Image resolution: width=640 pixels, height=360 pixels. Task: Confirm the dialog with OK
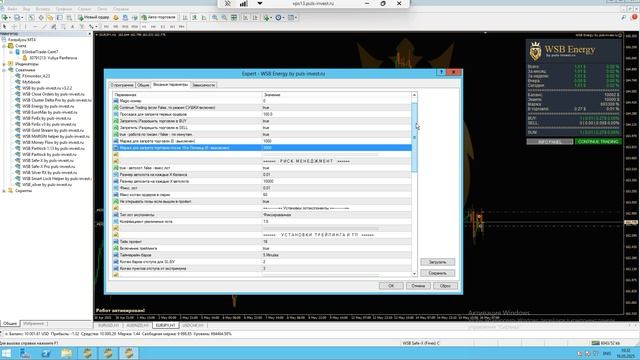click(391, 286)
